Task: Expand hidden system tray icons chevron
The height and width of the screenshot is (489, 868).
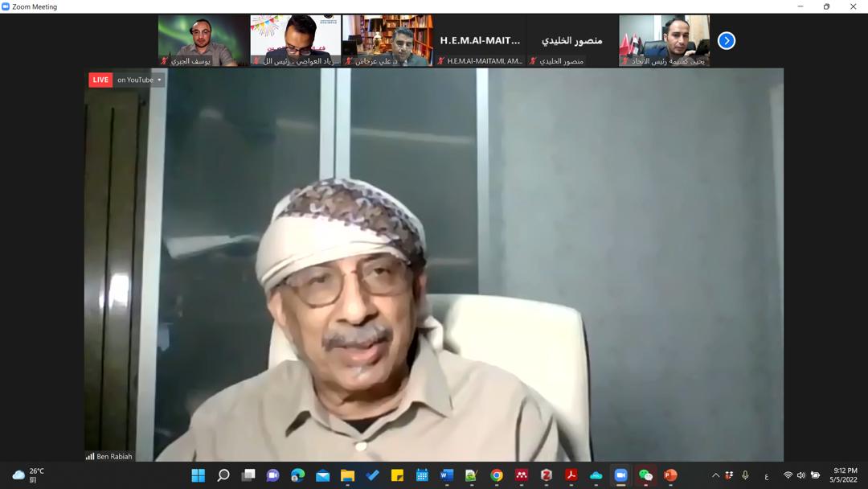Action: pyautogui.click(x=715, y=475)
